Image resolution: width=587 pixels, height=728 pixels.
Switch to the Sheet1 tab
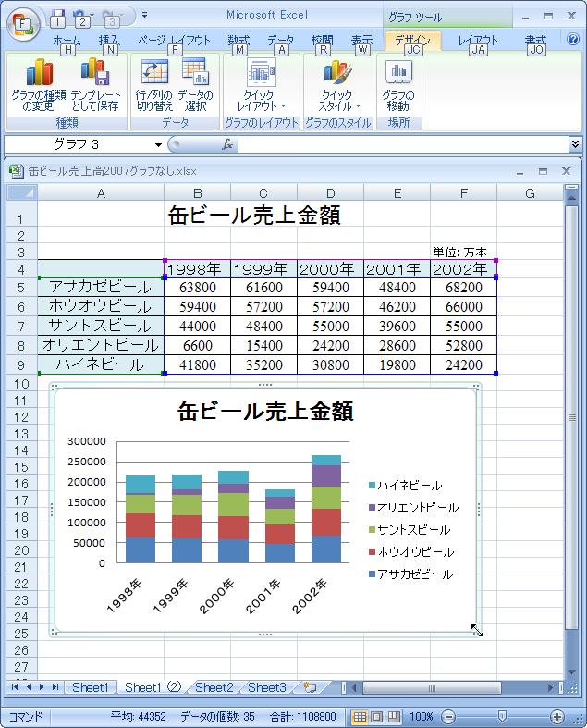(90, 687)
